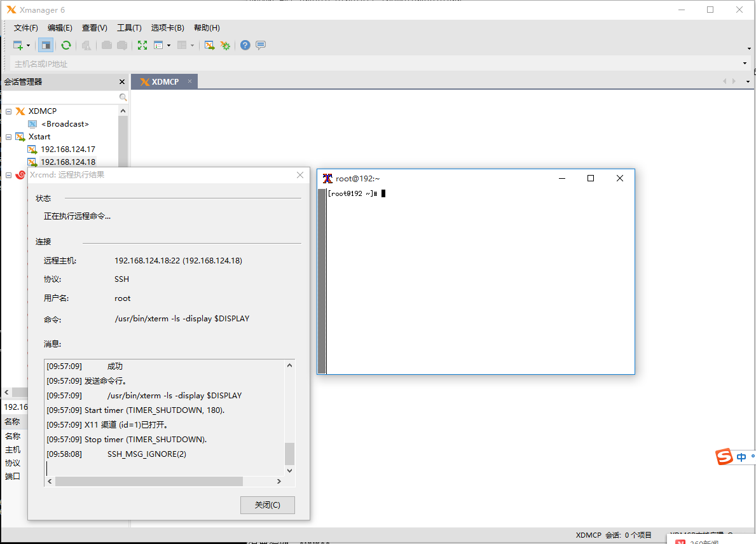Collapse the Xstart tree node
The image size is (756, 544).
pos(9,137)
